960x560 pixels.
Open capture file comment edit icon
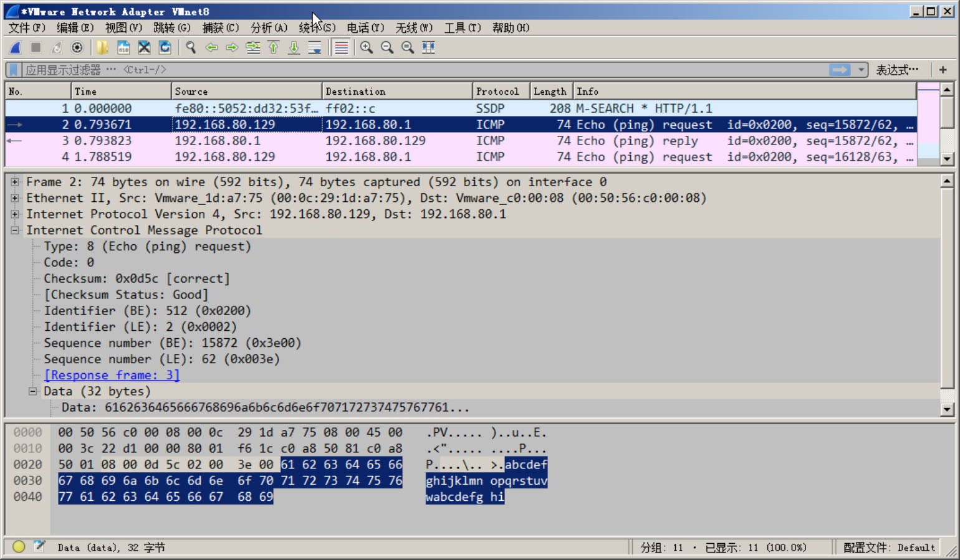[x=39, y=546]
